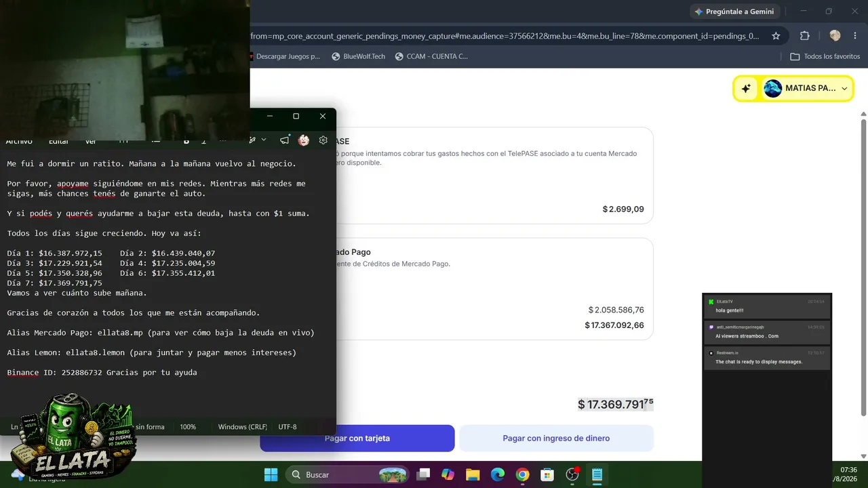This screenshot has width=868, height=488.
Task: Open the Editar menu in Notepad
Action: coord(58,141)
